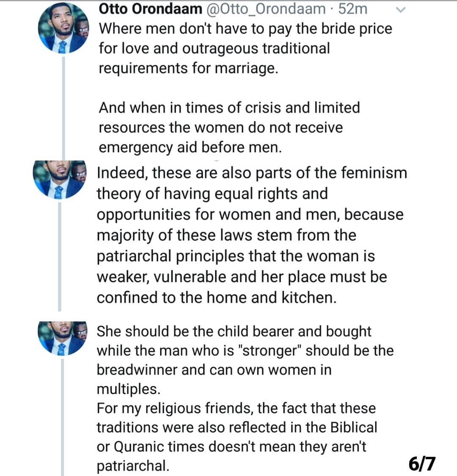This screenshot has height=476, width=457.
Task: Click thread line connecting first and second tweets
Action: [63, 107]
